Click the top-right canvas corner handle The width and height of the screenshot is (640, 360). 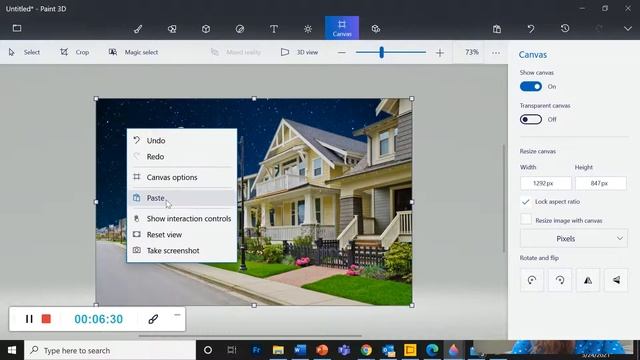411,98
